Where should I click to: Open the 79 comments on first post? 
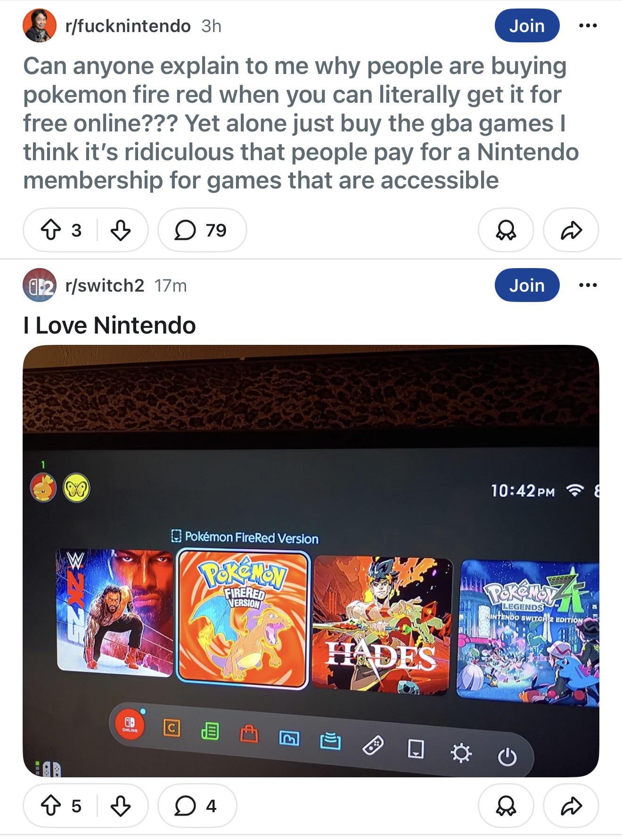(202, 230)
